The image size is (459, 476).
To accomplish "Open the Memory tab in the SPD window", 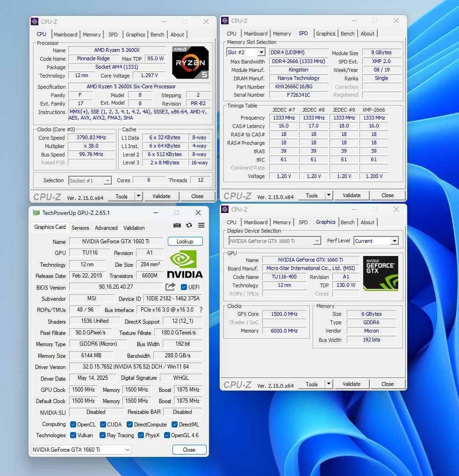I will (x=282, y=33).
